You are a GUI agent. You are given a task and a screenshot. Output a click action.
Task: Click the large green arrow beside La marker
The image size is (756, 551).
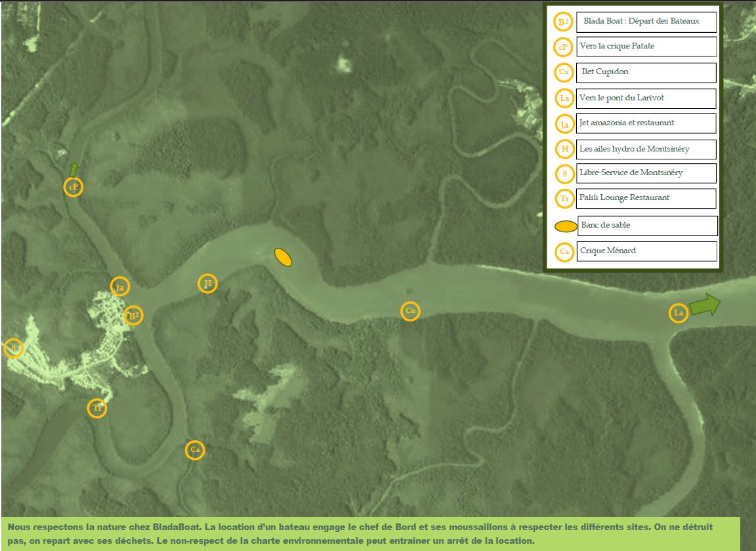pos(705,305)
